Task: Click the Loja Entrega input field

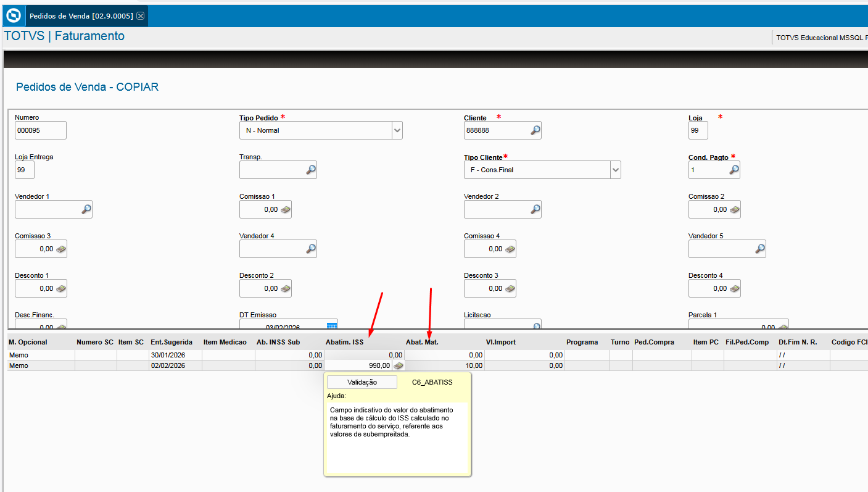Action: tap(25, 170)
